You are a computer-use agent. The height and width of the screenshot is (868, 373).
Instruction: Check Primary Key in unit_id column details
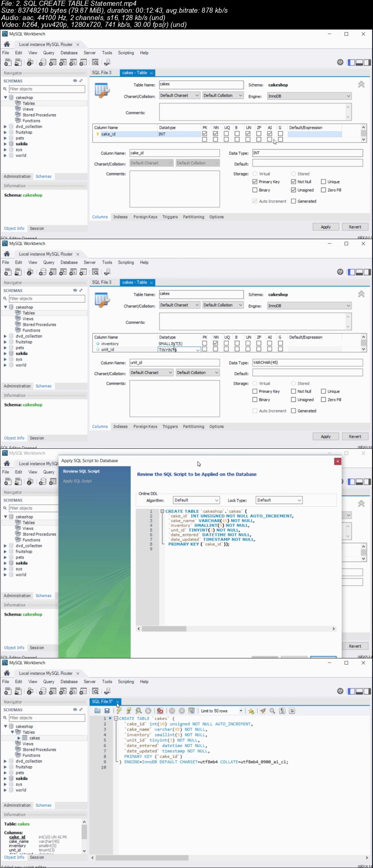[255, 391]
